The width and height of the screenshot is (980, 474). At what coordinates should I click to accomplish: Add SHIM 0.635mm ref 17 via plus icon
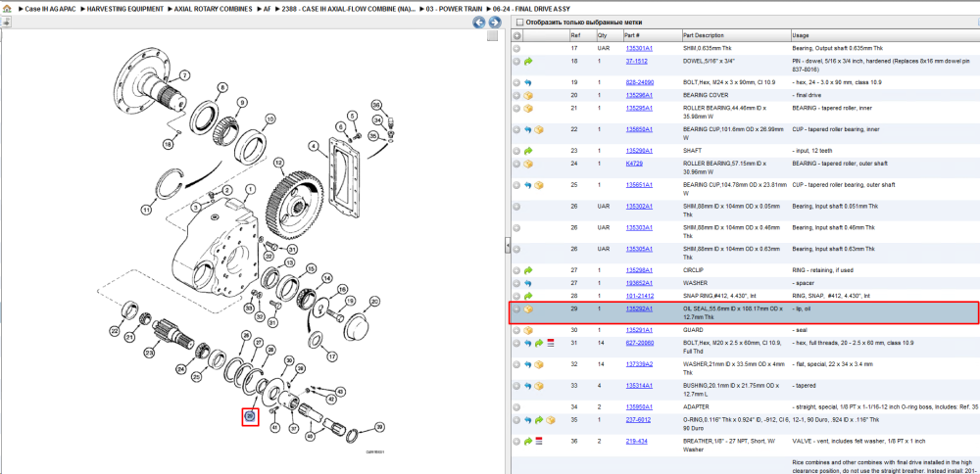(516, 48)
